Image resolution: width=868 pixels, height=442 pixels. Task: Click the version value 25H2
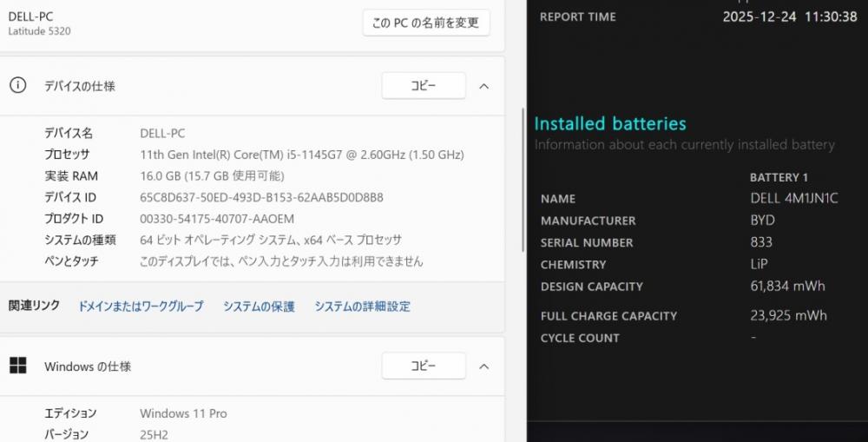click(x=154, y=435)
